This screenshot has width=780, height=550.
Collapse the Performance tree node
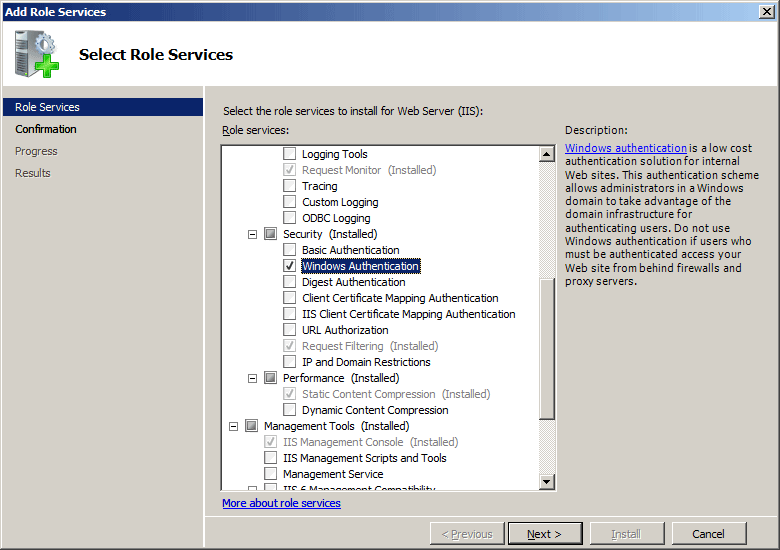click(x=252, y=378)
